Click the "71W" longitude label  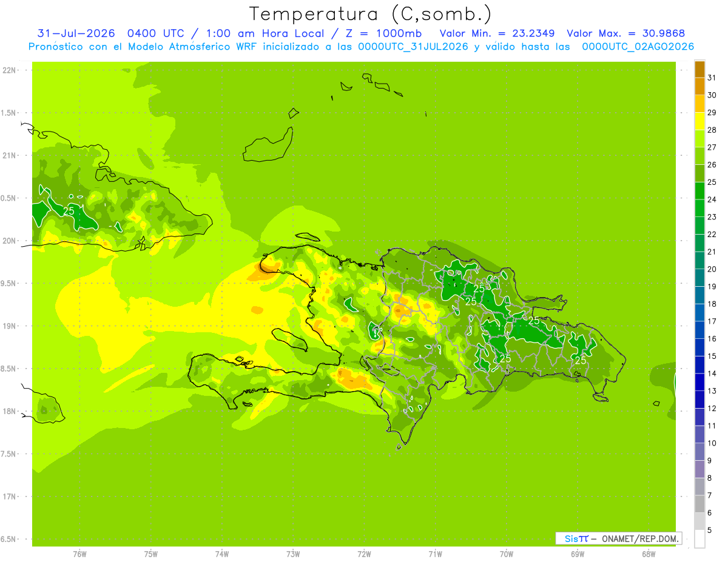[x=435, y=555]
